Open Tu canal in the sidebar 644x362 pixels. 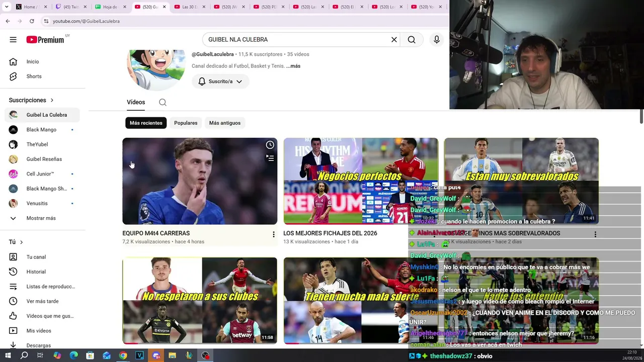(x=42, y=257)
